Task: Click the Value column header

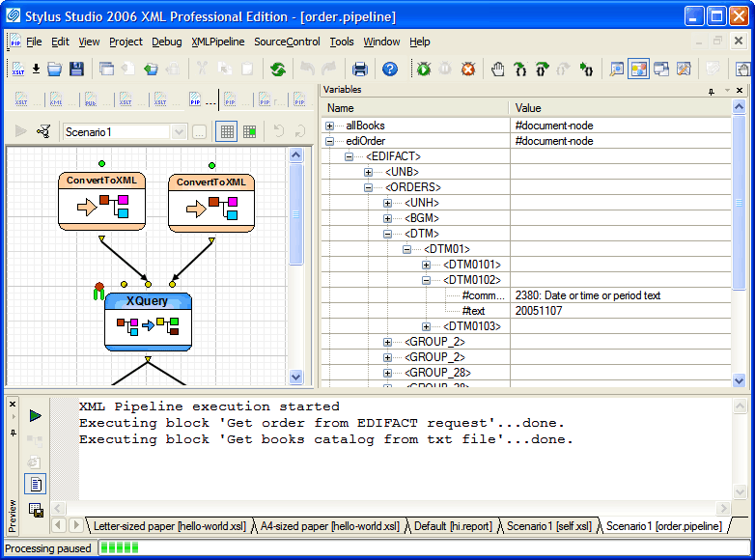Action: (x=620, y=108)
